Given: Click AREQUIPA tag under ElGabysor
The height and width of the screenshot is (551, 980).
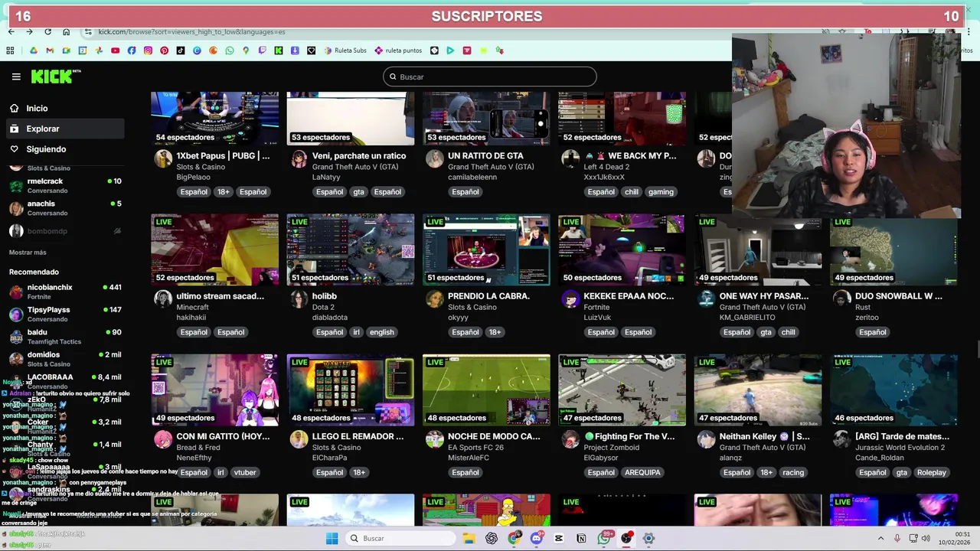Looking at the screenshot, I should point(642,472).
